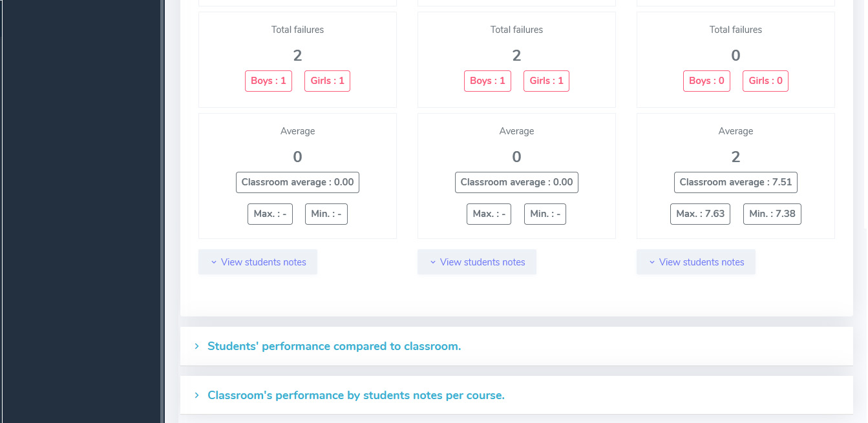Click the Boys : 0 badge
This screenshot has width=868, height=423.
(x=706, y=81)
